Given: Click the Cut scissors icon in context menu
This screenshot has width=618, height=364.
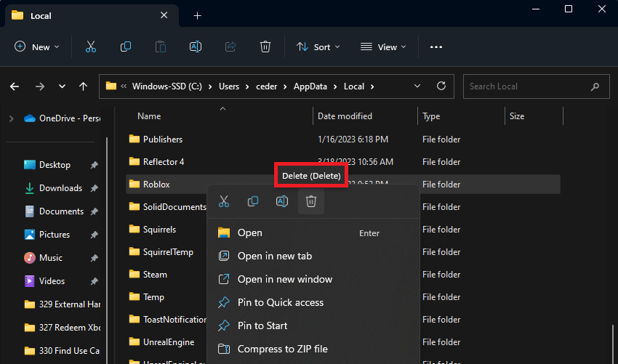Looking at the screenshot, I should (224, 201).
